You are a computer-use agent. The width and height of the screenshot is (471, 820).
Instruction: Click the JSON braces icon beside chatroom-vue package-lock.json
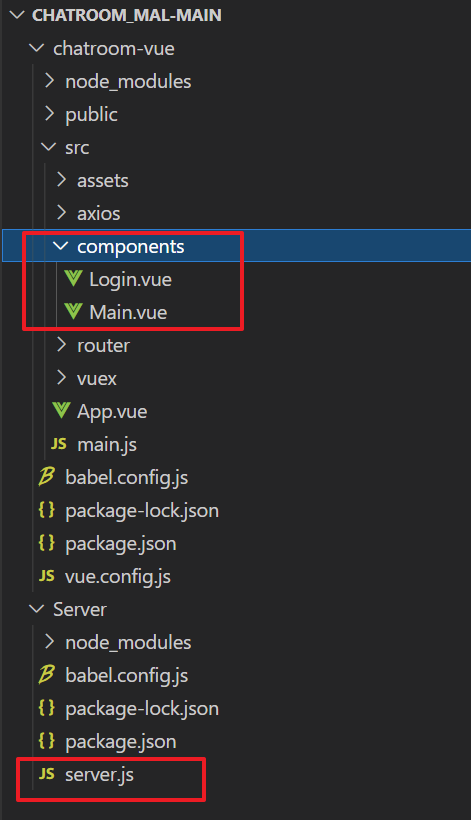click(47, 510)
